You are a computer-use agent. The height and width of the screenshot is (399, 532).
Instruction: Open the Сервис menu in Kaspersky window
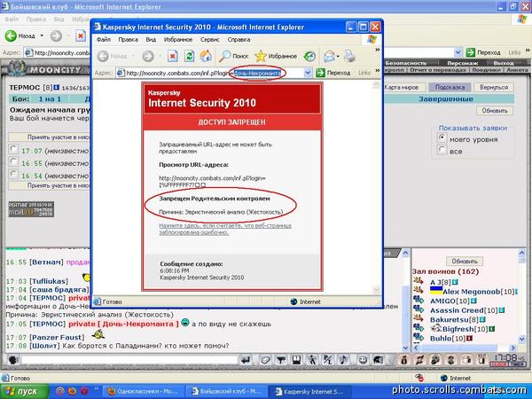point(209,40)
